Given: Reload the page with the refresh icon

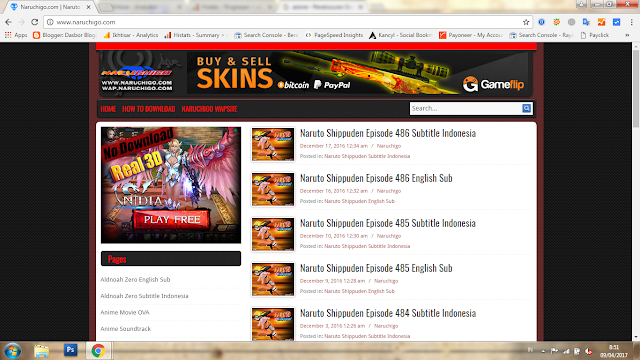Looking at the screenshot, I should tap(35, 22).
